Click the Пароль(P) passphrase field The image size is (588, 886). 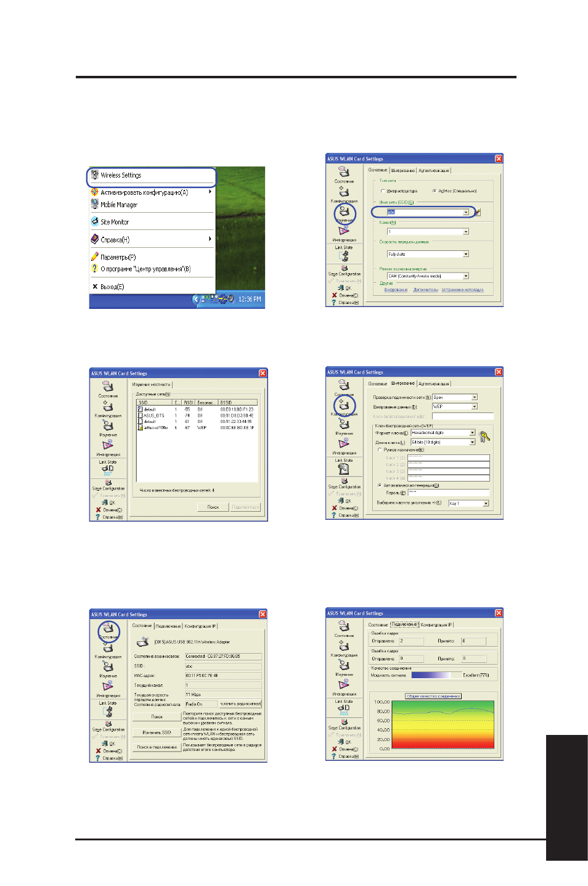(449, 493)
